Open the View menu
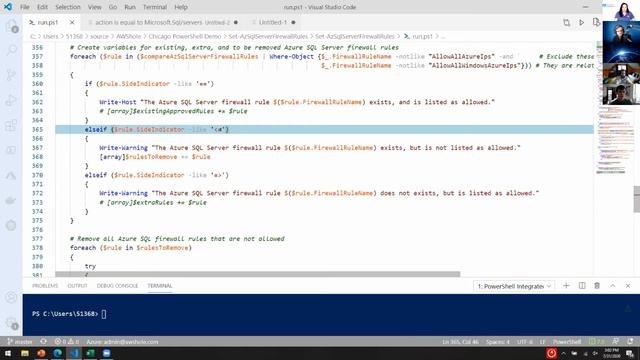 click(x=94, y=7)
